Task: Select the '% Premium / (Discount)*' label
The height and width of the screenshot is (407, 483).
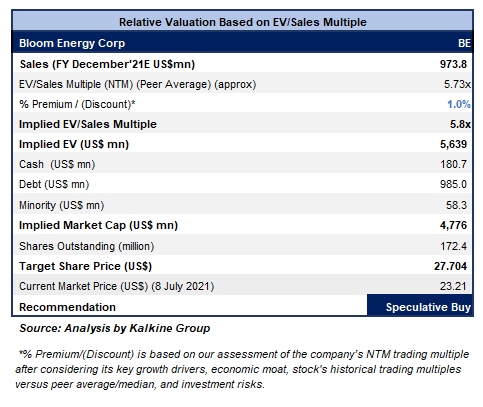Action: pos(77,104)
